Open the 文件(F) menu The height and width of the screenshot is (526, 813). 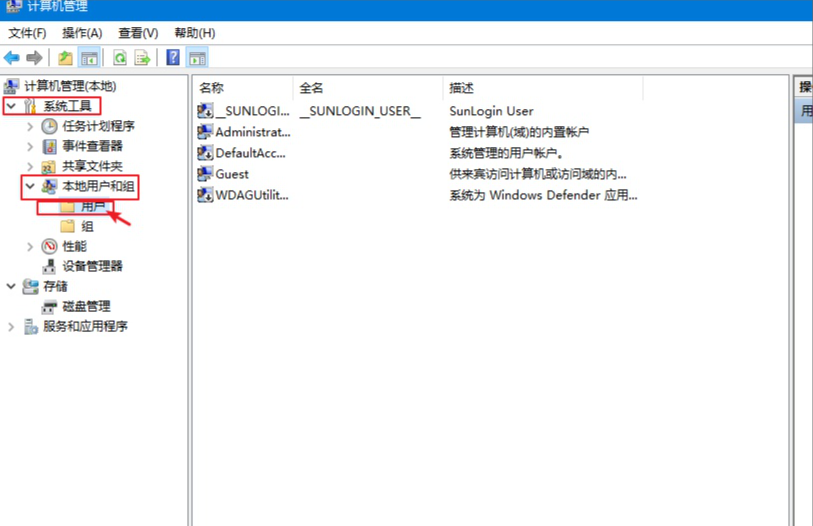27,33
